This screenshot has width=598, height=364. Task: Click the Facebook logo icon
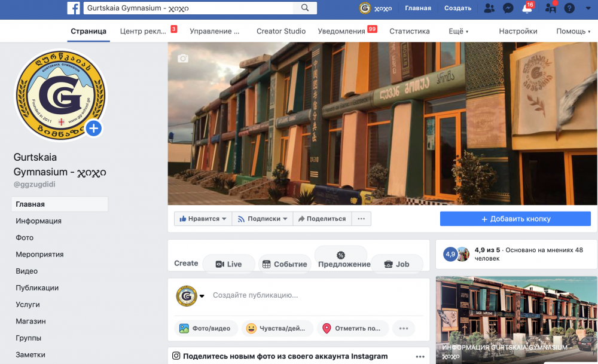74,8
